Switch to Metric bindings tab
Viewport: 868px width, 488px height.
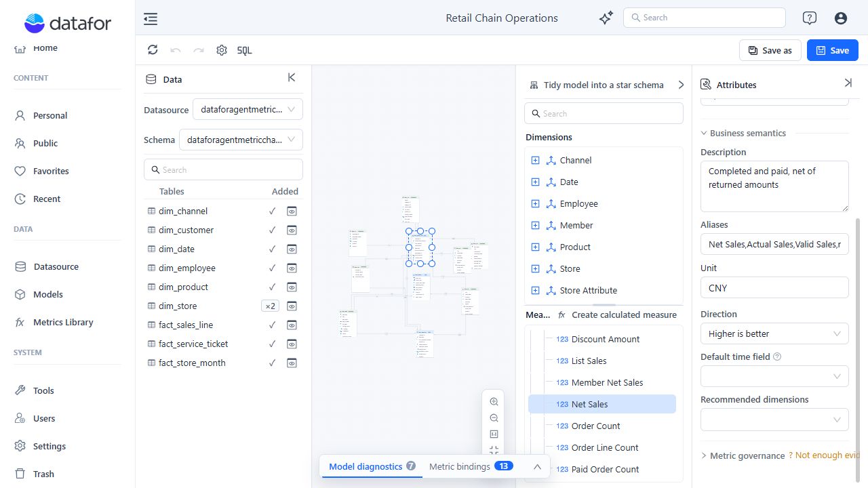point(471,466)
